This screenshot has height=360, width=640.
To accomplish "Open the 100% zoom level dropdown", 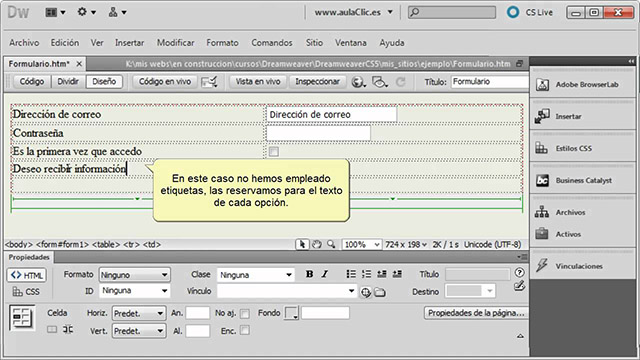I will (x=362, y=244).
